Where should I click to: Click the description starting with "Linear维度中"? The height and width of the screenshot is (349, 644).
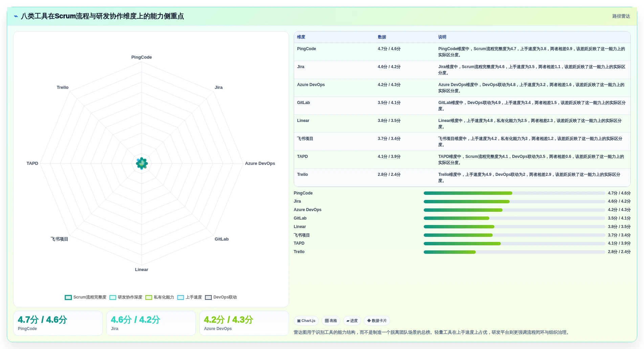(x=530, y=124)
